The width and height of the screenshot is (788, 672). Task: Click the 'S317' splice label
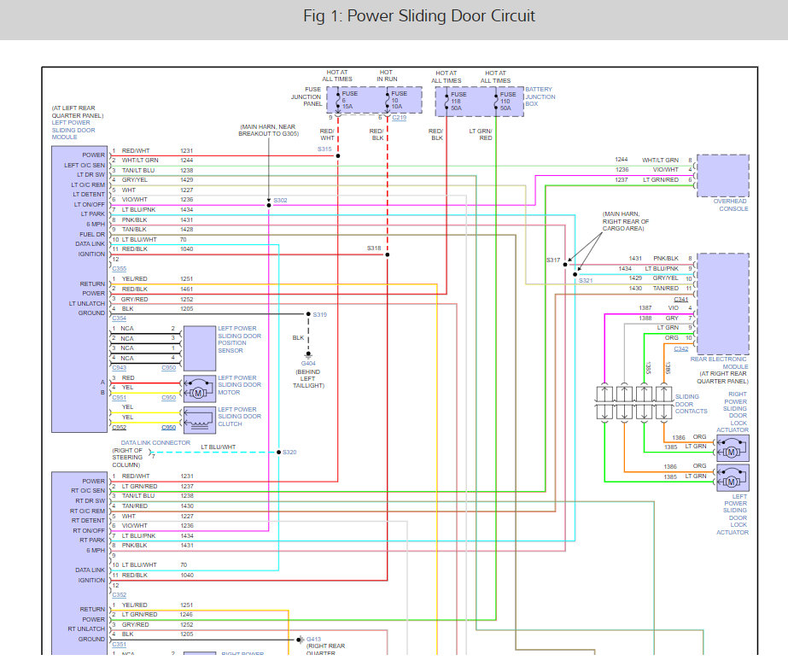point(553,260)
